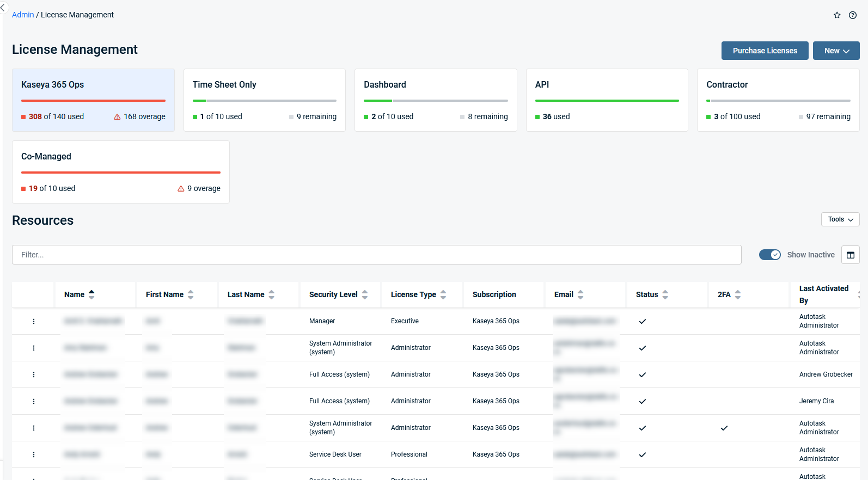The image size is (868, 480).
Task: Open the column chooser icon
Action: [x=850, y=255]
